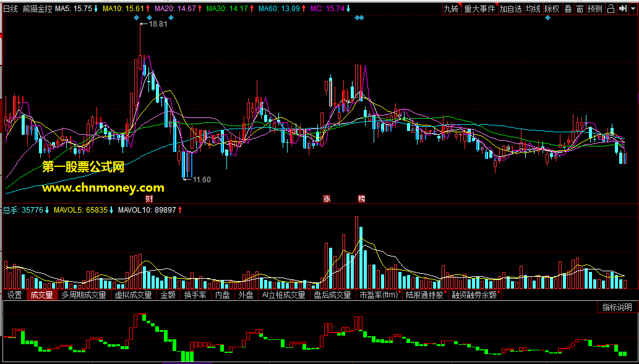Switch to 多周期成交量 tab
Image resolution: width=639 pixels, height=364 pixels.
pos(84,295)
